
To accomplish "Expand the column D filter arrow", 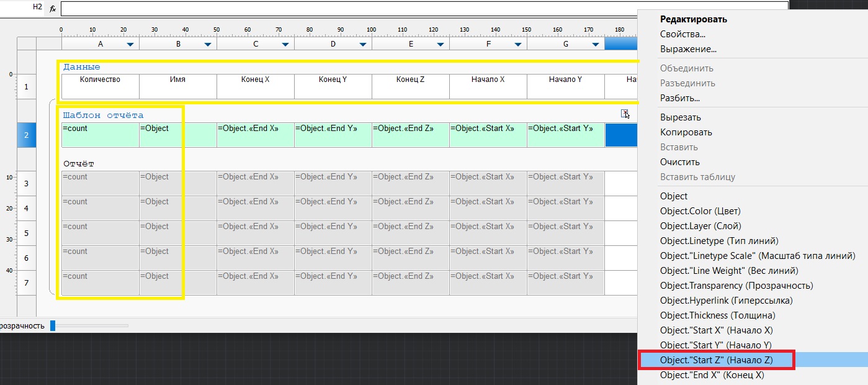I will tap(363, 45).
